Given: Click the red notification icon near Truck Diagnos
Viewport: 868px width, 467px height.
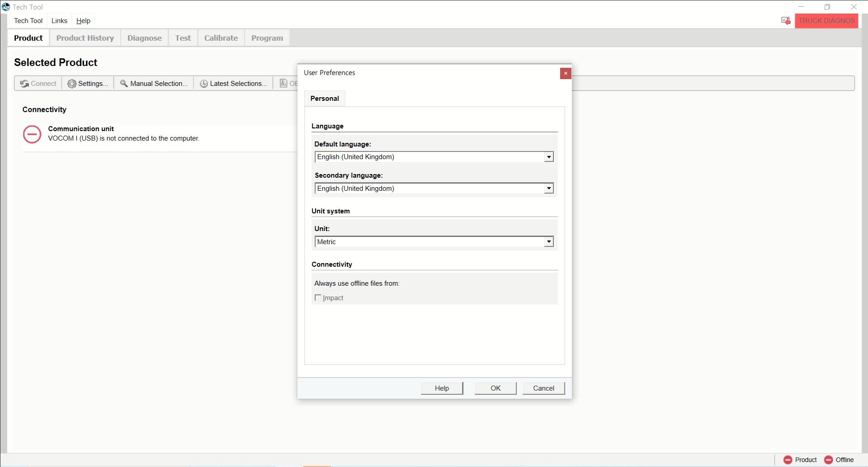Looking at the screenshot, I should pyautogui.click(x=786, y=21).
